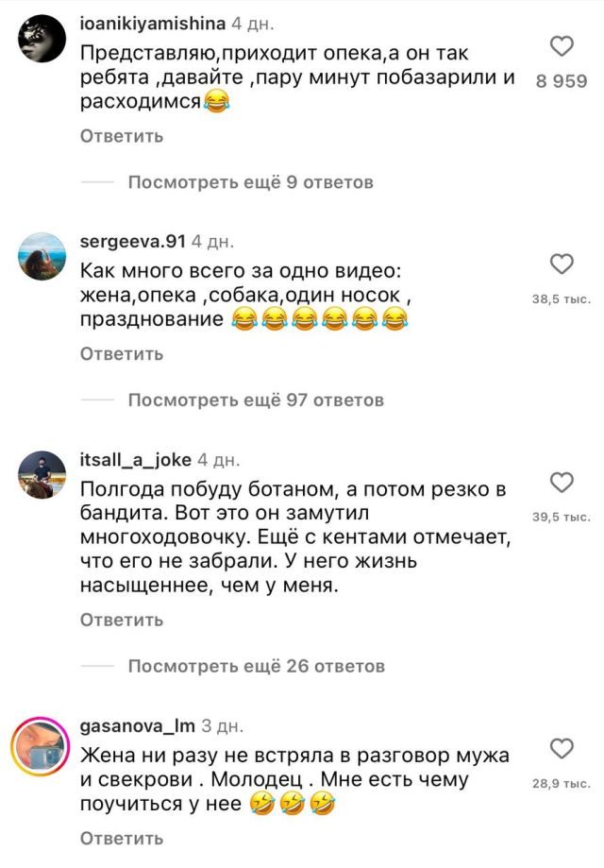Tap the heart on sergeeva.91's comment
604x868 pixels.
(x=562, y=264)
